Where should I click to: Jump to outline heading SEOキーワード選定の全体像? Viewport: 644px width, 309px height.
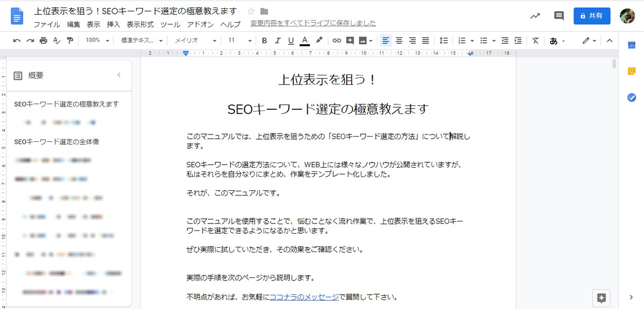pos(56,142)
